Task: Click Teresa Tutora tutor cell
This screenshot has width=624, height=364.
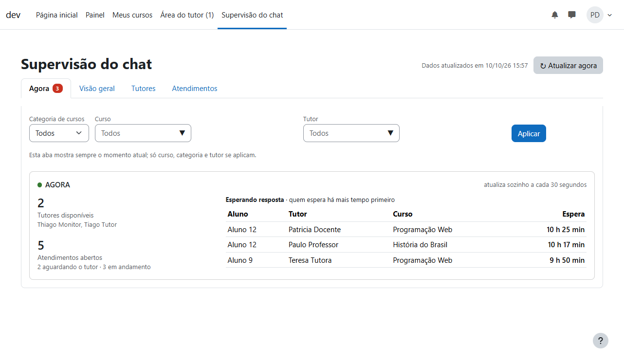Action: (310, 260)
